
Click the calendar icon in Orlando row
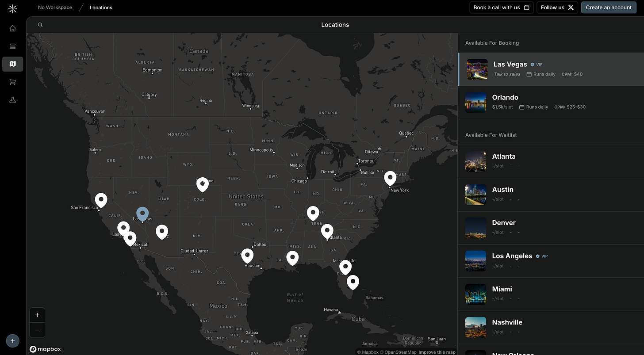click(521, 107)
